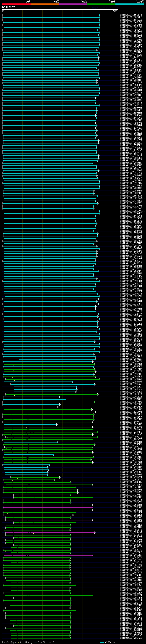
Task: Select the UniRef100_B3VA19 label
Action: pos(131,128)
